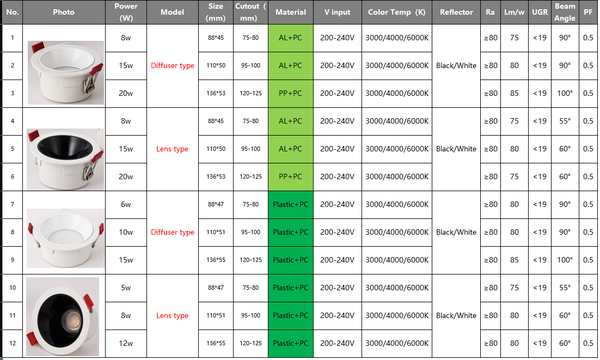This screenshot has height=360, width=600.
Task: Click the "Photo" column header
Action: [64, 12]
